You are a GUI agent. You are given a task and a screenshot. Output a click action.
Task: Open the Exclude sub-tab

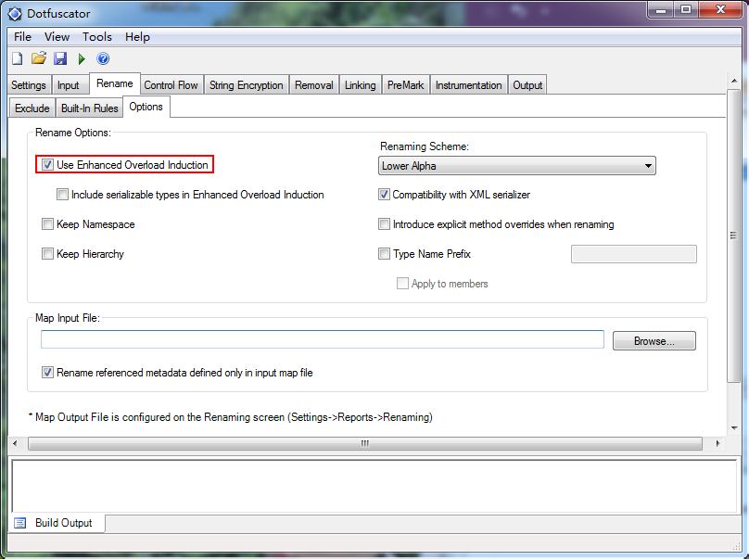32,108
